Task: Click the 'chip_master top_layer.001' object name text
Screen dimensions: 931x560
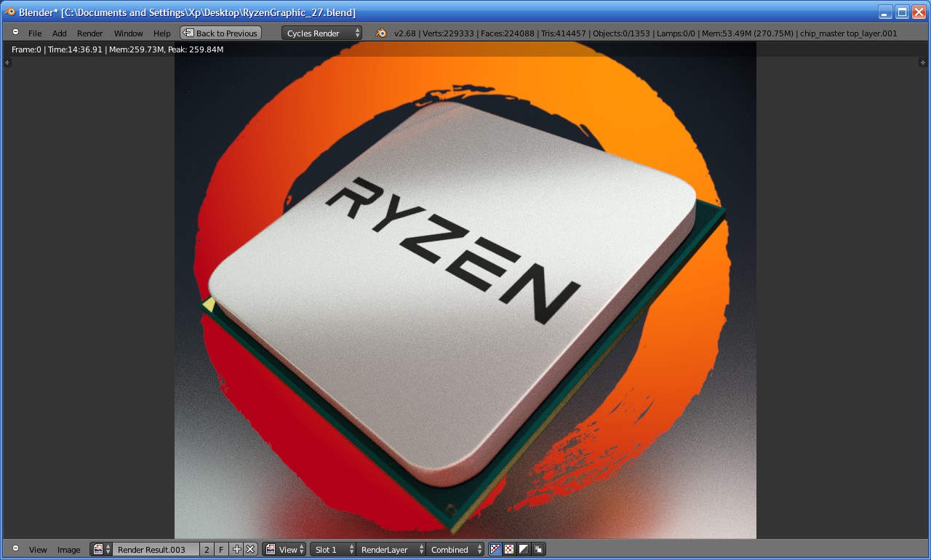Action: (848, 33)
